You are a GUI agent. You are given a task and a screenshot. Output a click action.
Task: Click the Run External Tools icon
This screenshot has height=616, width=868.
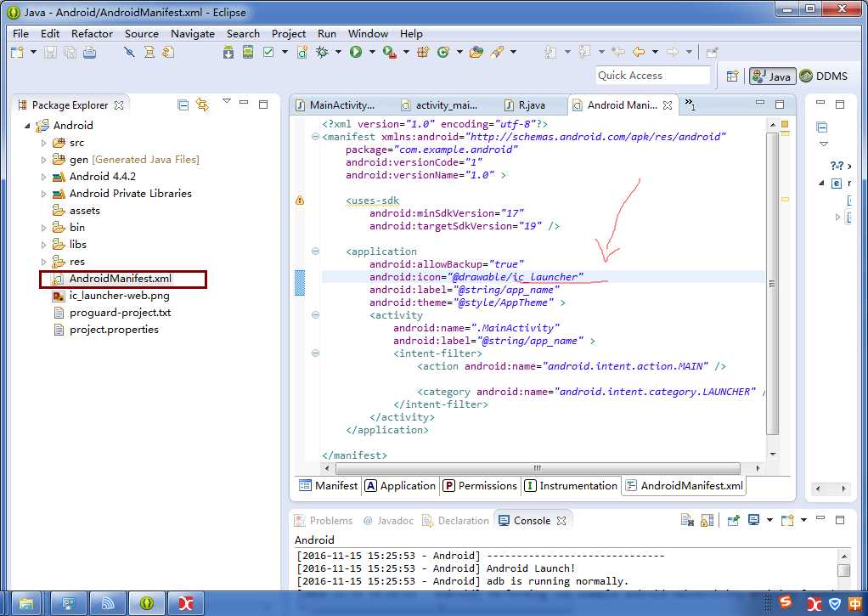390,53
